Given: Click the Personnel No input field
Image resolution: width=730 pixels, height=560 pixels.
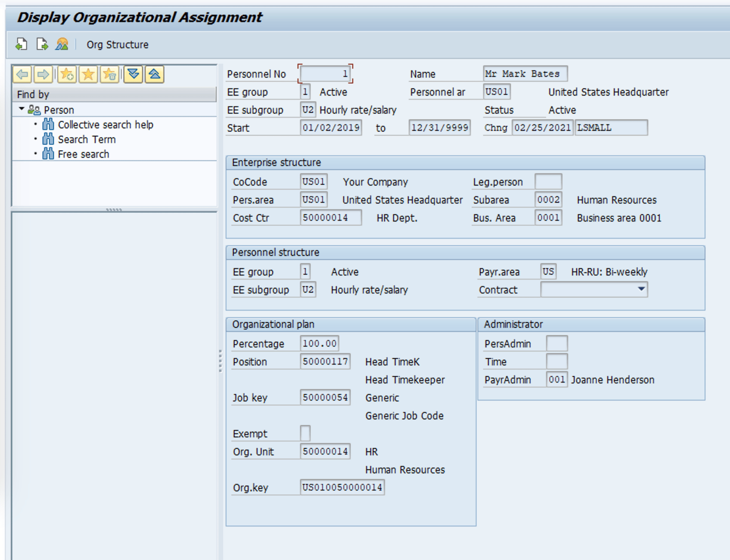Looking at the screenshot, I should tap(326, 73).
